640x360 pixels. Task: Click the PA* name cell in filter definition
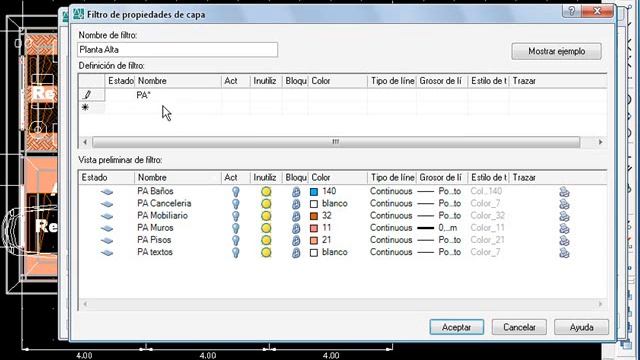point(178,95)
